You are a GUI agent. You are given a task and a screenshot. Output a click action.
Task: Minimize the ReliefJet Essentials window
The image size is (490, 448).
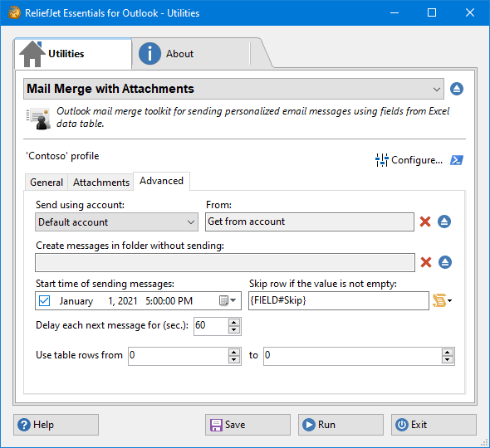[x=394, y=12]
